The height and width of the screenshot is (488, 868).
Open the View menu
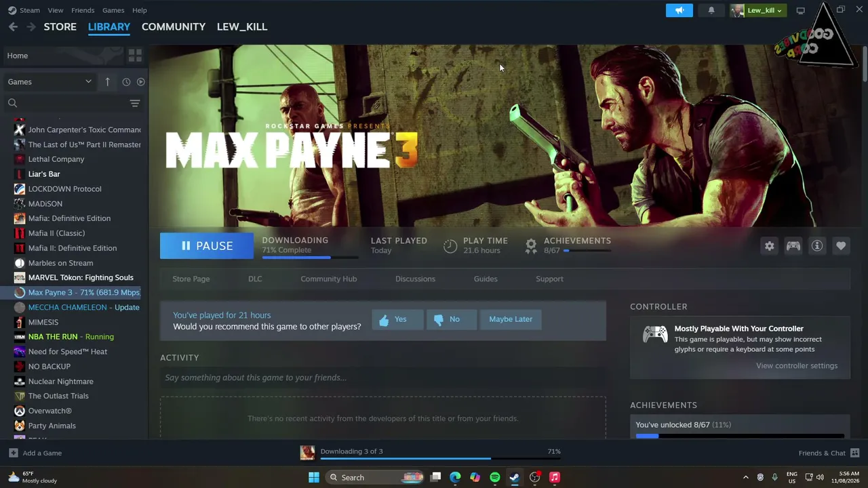(56, 10)
